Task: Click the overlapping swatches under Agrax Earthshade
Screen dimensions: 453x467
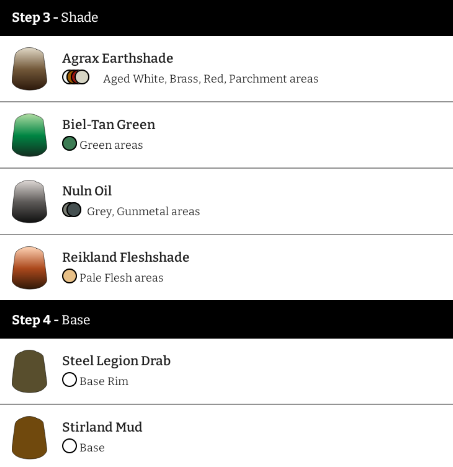Action: (x=76, y=77)
